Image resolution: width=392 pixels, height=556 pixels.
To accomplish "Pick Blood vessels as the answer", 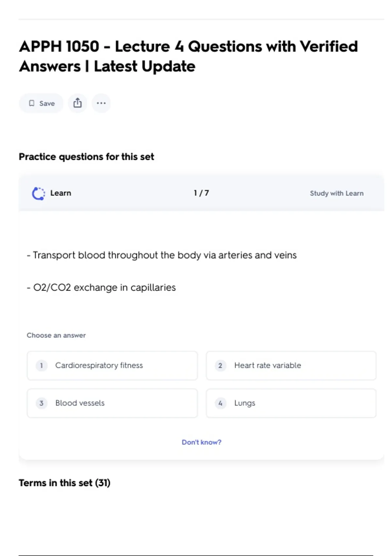I will tap(80, 403).
